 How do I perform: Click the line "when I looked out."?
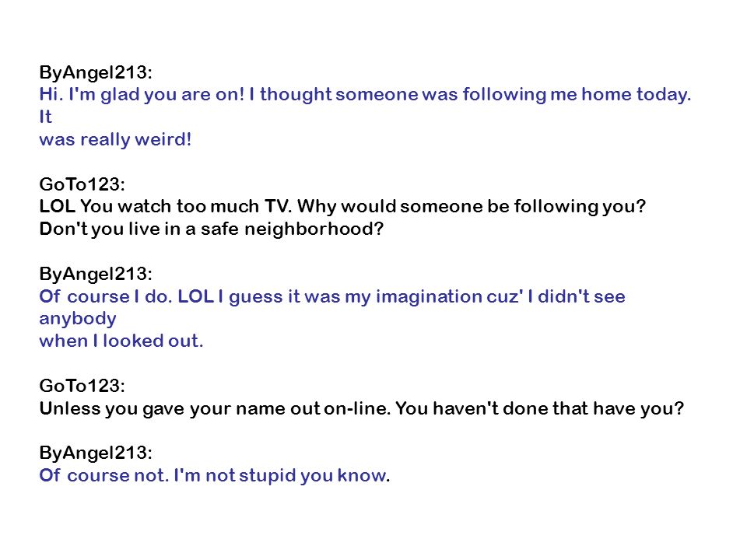[121, 341]
